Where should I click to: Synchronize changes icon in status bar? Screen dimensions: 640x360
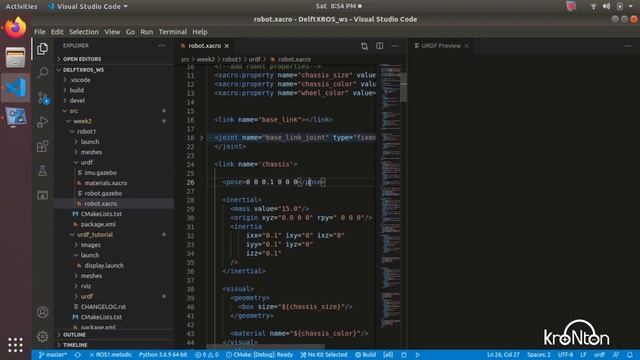[78, 355]
